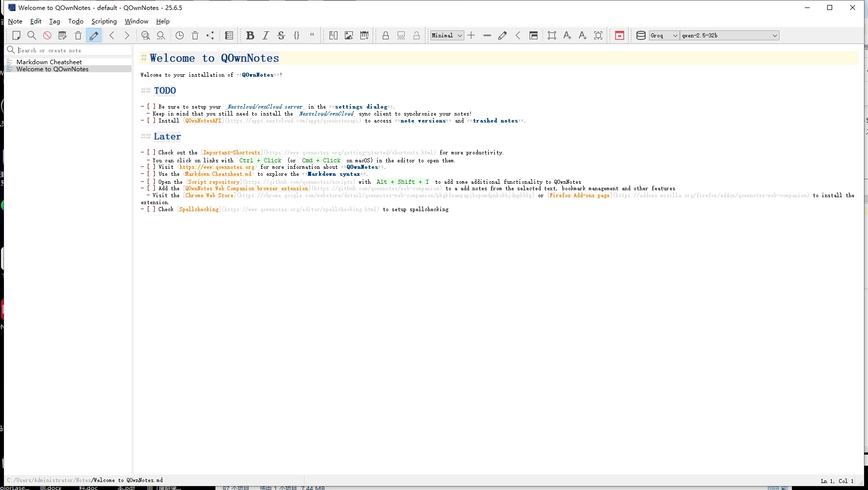Click the calendar insert date icon
Image resolution: width=868 pixels, height=490 pixels.
click(364, 35)
